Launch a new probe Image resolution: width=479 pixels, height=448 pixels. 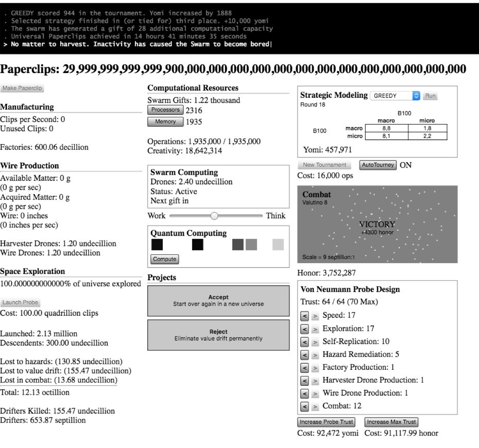pyautogui.click(x=20, y=303)
